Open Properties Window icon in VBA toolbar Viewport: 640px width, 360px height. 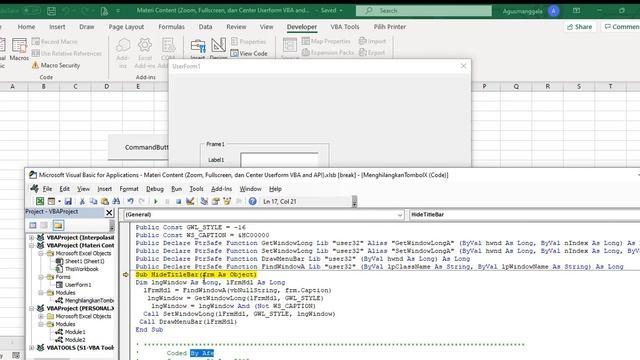point(216,201)
